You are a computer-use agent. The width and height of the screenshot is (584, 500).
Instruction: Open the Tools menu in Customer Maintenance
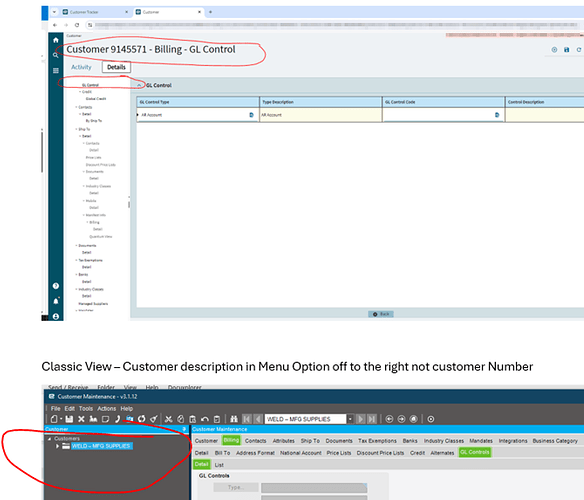click(86, 409)
